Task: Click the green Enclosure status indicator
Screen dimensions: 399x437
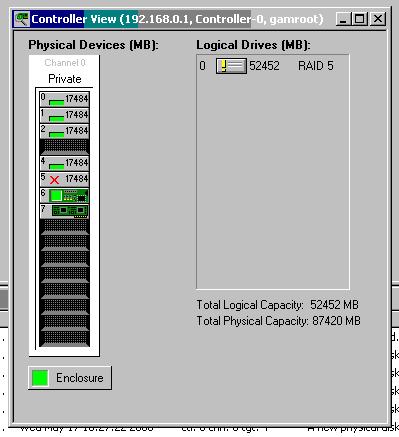Action: pyautogui.click(x=40, y=378)
